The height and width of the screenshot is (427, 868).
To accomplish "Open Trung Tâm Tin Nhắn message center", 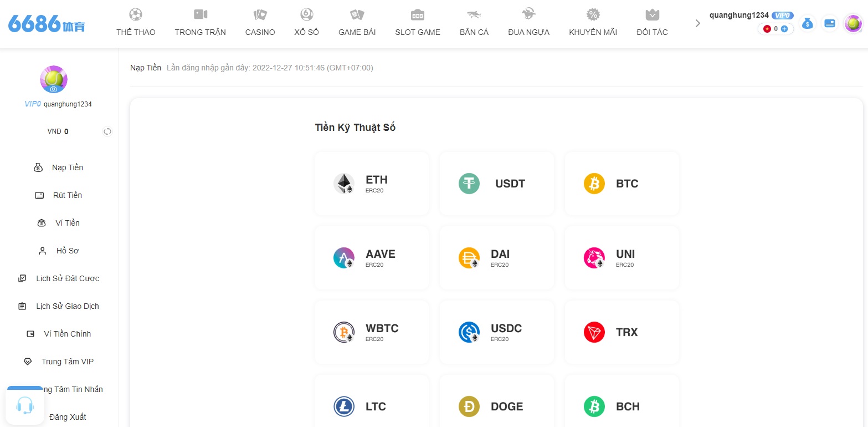I will click(x=72, y=389).
